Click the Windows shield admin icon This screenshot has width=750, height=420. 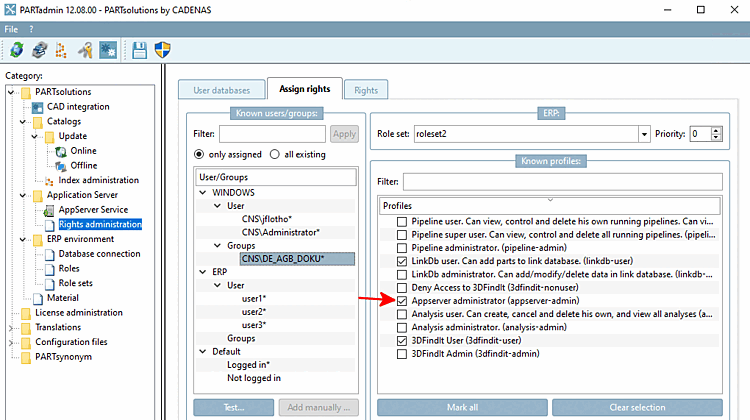click(x=163, y=50)
